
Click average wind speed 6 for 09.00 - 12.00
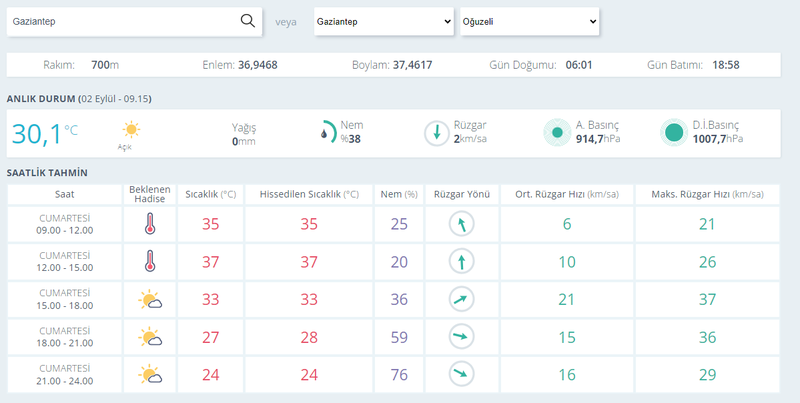567,224
